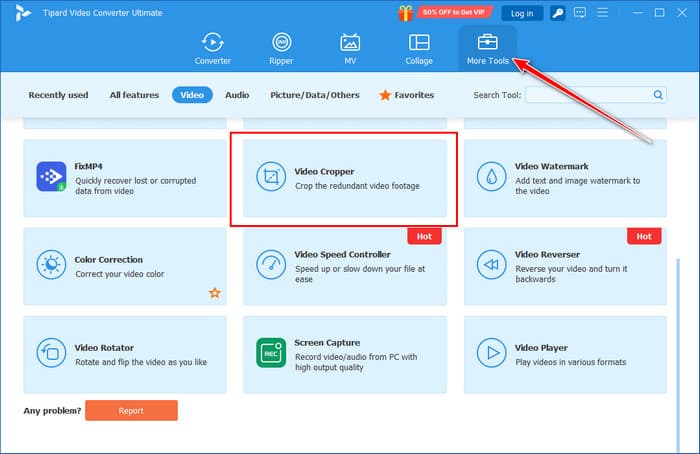Click the Video Watermark droplet icon
Screen dimensions: 700x454
click(491, 178)
